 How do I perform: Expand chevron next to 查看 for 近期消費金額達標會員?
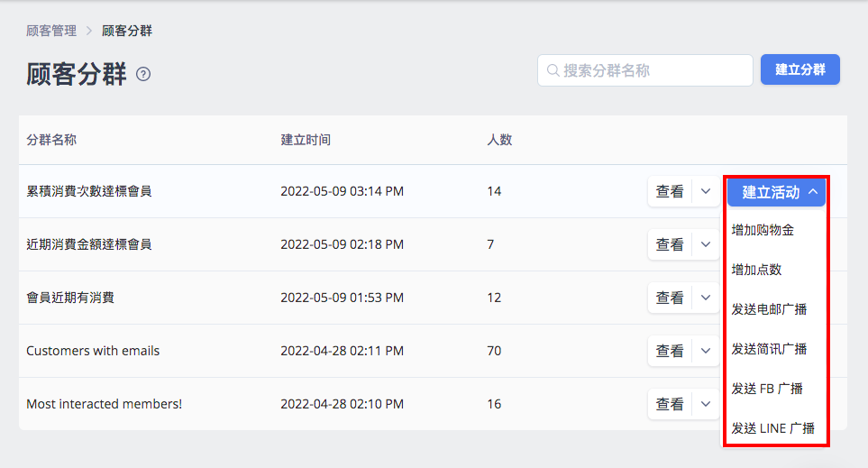coord(706,244)
